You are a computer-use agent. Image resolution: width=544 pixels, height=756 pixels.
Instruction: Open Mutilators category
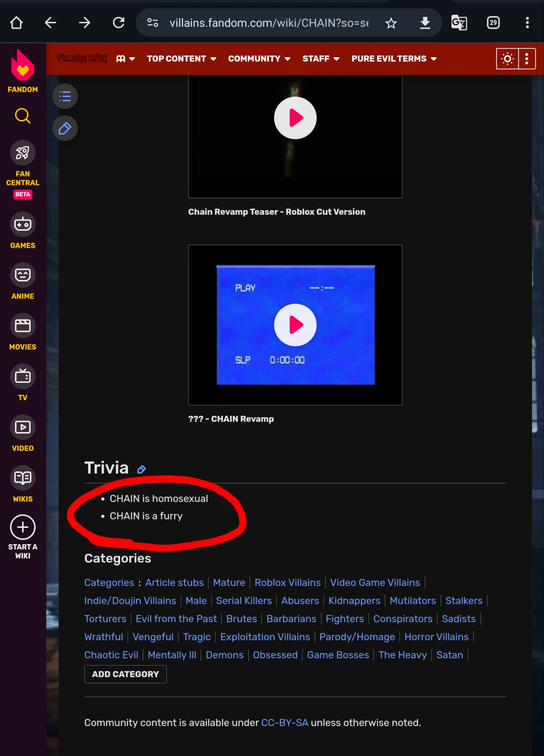click(413, 601)
